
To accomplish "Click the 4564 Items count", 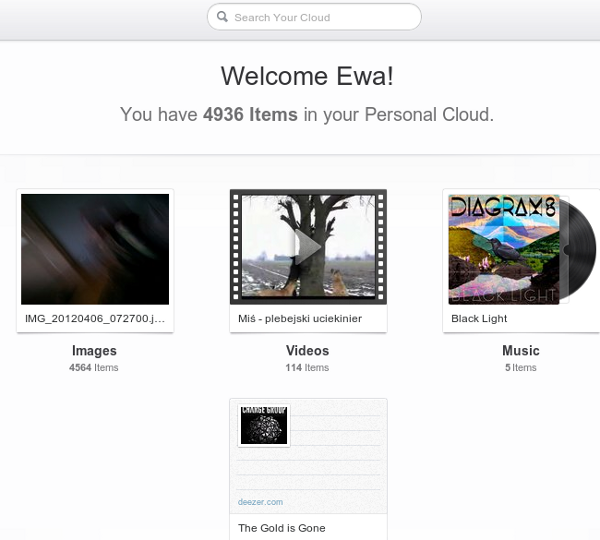I will point(94,367).
